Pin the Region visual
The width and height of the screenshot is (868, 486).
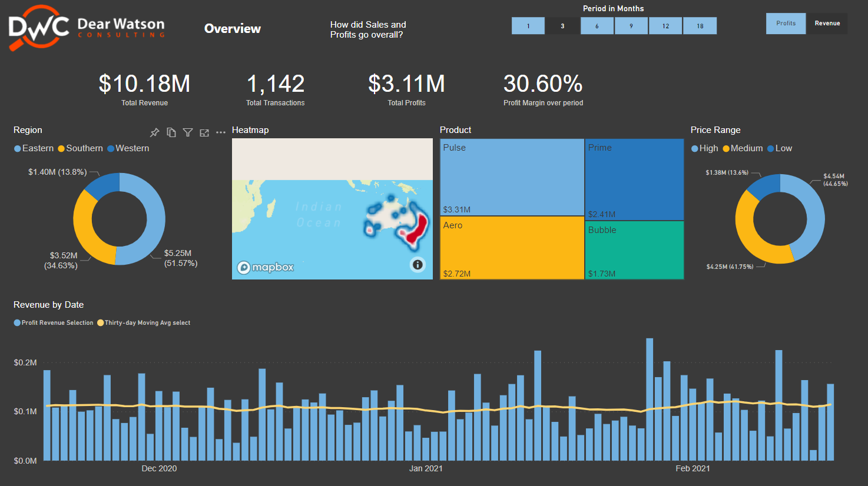point(155,132)
